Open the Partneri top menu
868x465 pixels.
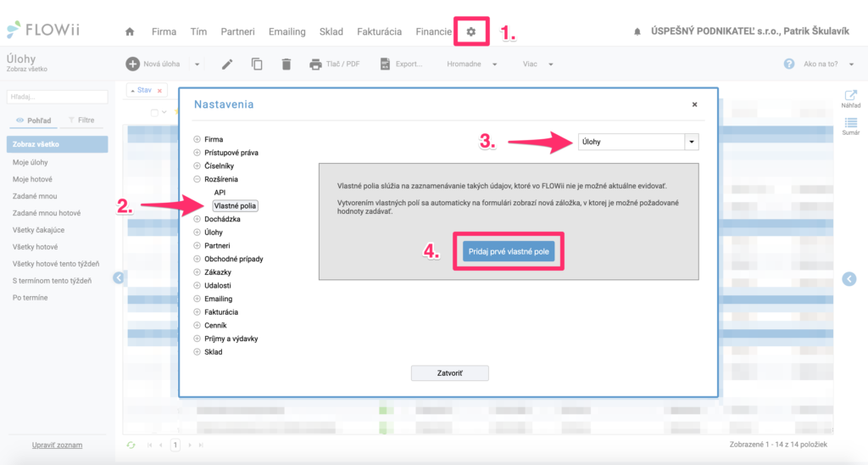point(237,31)
